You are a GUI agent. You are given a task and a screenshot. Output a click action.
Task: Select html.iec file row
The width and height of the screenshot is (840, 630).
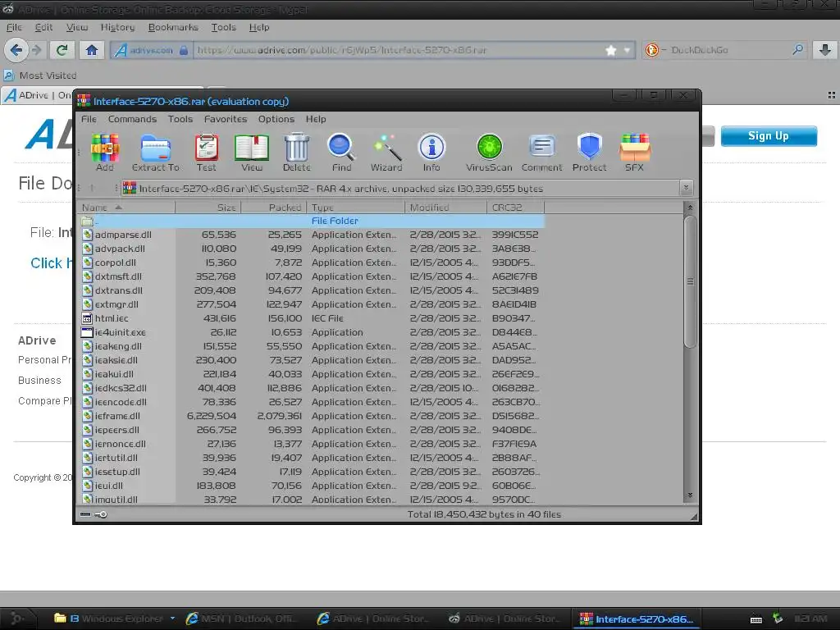coord(311,318)
